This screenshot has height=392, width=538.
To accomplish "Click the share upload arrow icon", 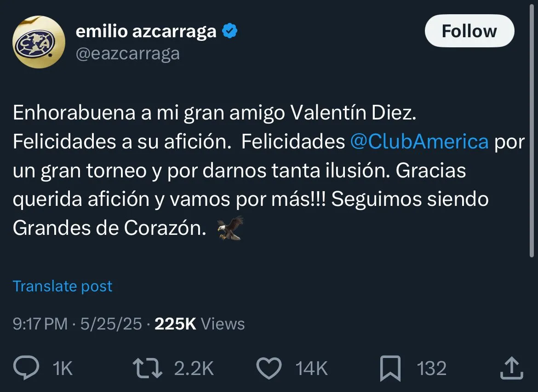I will point(511,368).
